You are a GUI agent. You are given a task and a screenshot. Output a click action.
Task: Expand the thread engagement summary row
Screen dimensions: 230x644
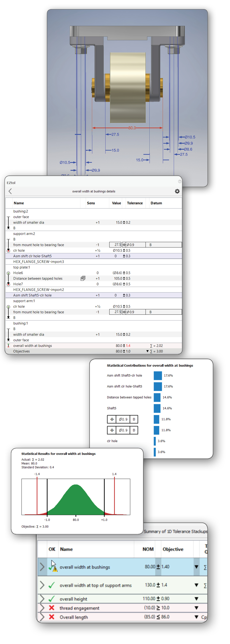[42, 608]
